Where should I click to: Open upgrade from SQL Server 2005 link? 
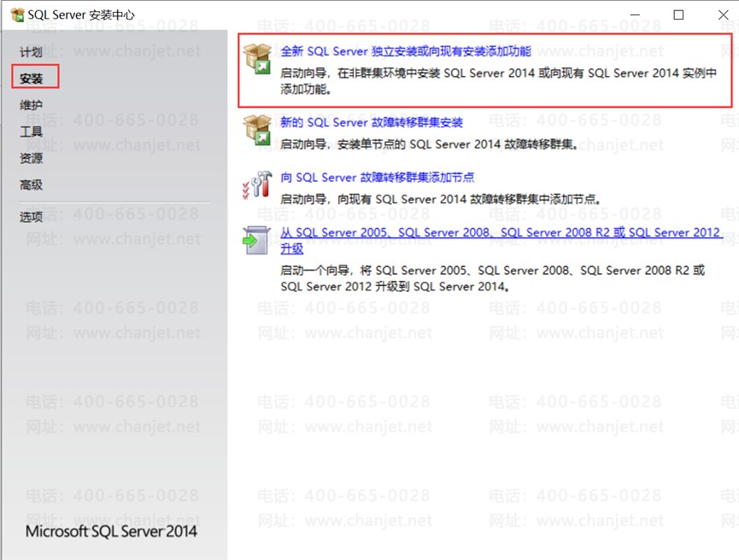(501, 240)
